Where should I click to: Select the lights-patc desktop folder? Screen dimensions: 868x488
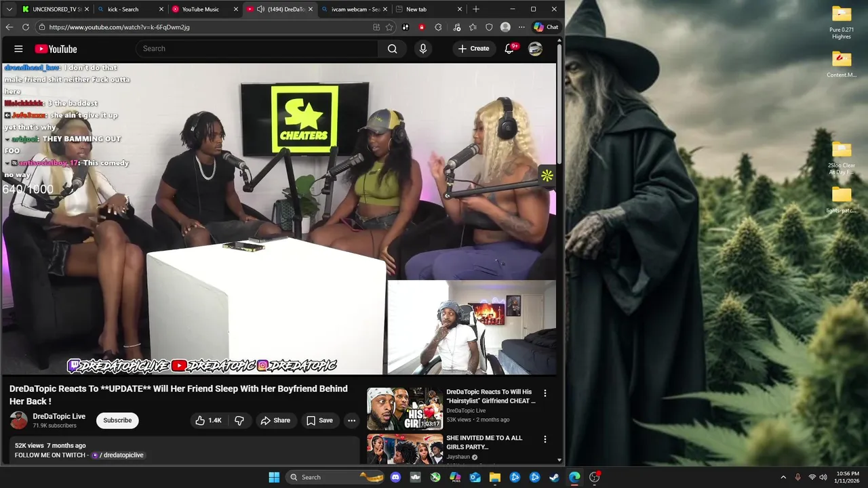click(x=842, y=201)
